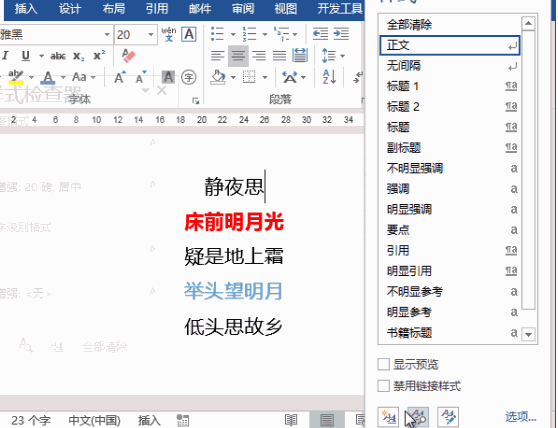Click the New Style button

pos(388,417)
